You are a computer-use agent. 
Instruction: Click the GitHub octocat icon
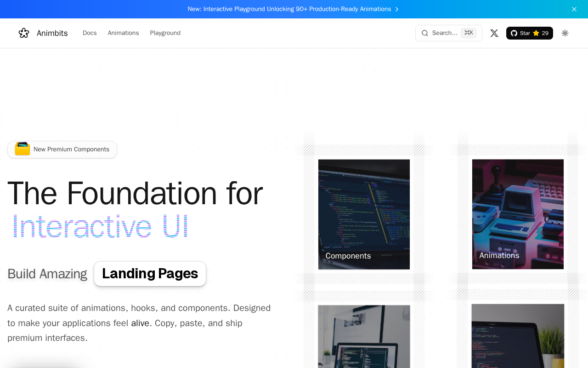514,33
